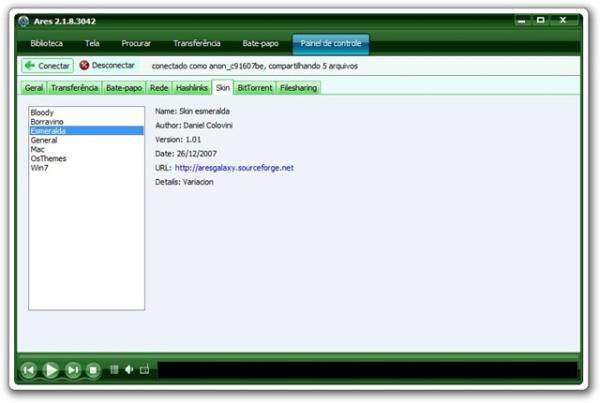Open the BitTorrent settings tab
The image size is (600, 403).
click(x=255, y=88)
